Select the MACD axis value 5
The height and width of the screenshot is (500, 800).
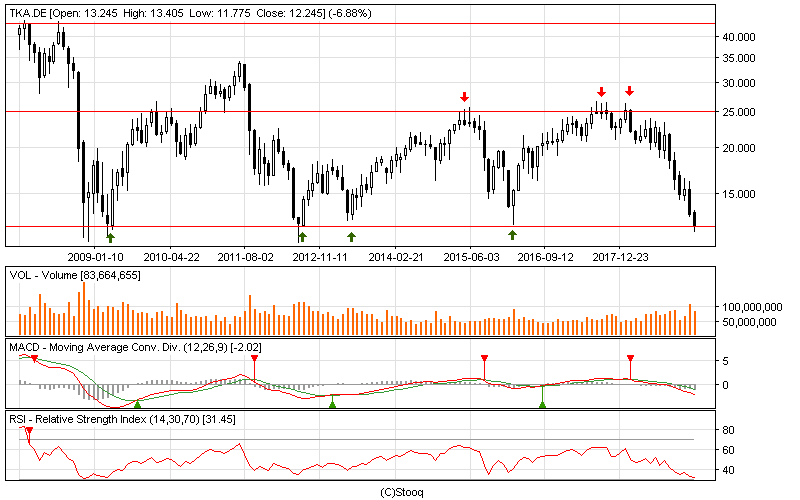click(726, 361)
